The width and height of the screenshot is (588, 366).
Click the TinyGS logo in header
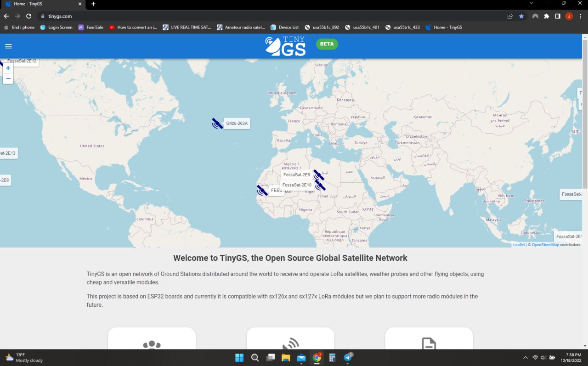[x=285, y=46]
